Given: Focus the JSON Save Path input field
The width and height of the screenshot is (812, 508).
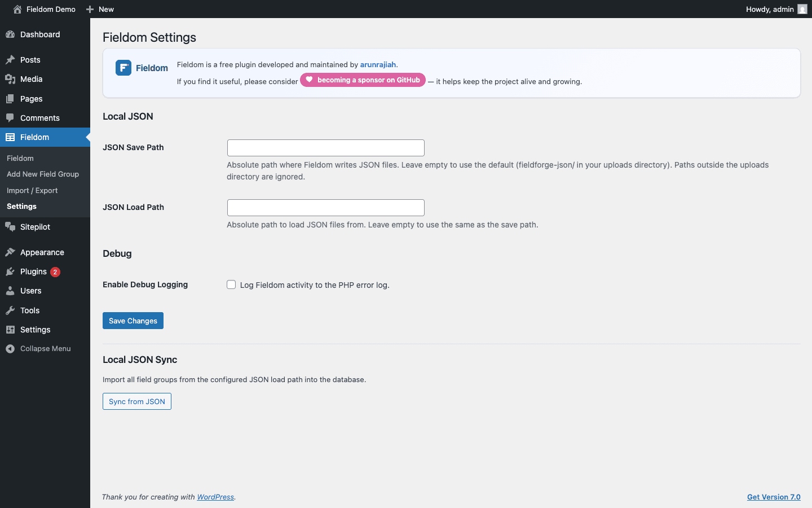Looking at the screenshot, I should [326, 148].
